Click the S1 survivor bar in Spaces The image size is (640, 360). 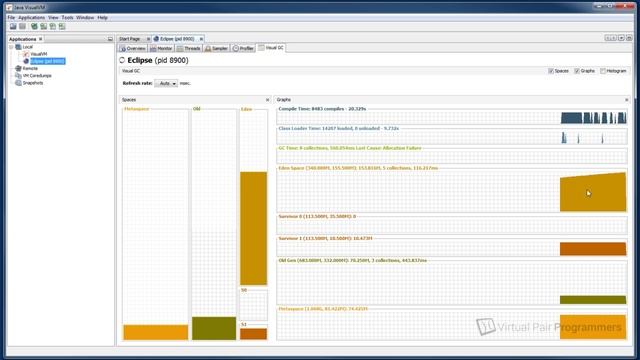pyautogui.click(x=253, y=334)
